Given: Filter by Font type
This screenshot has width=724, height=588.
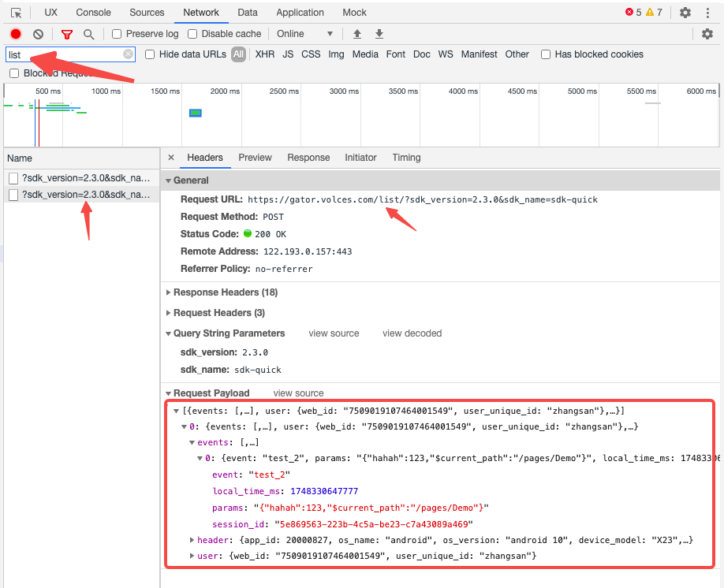Looking at the screenshot, I should (396, 54).
